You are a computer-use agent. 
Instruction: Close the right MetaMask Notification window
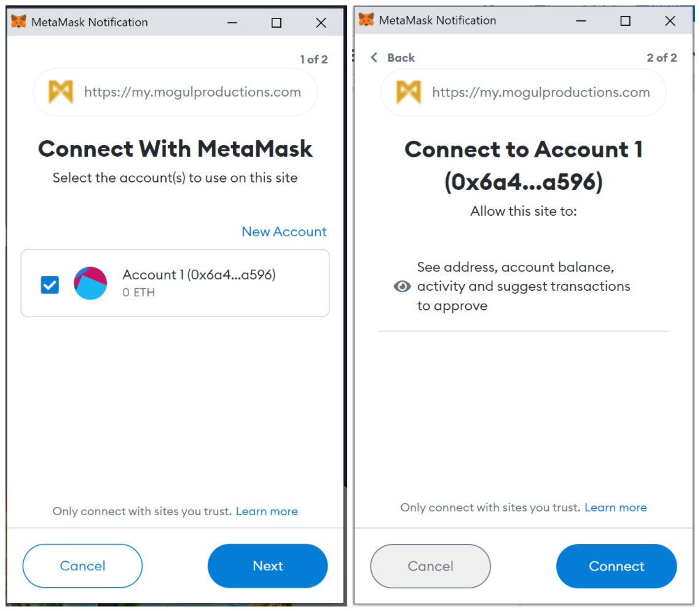tap(670, 20)
